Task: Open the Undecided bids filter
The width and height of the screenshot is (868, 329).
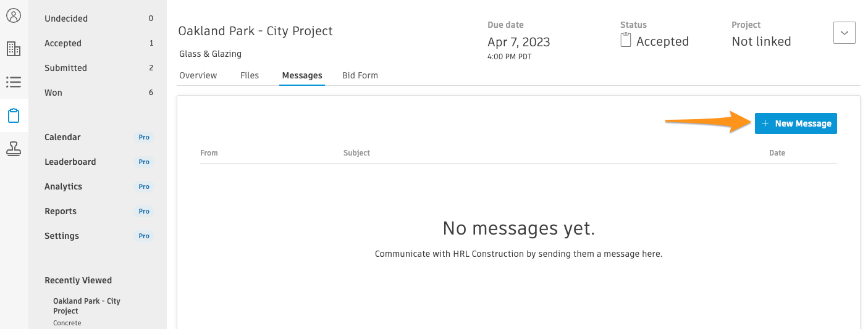Action: tap(99, 19)
